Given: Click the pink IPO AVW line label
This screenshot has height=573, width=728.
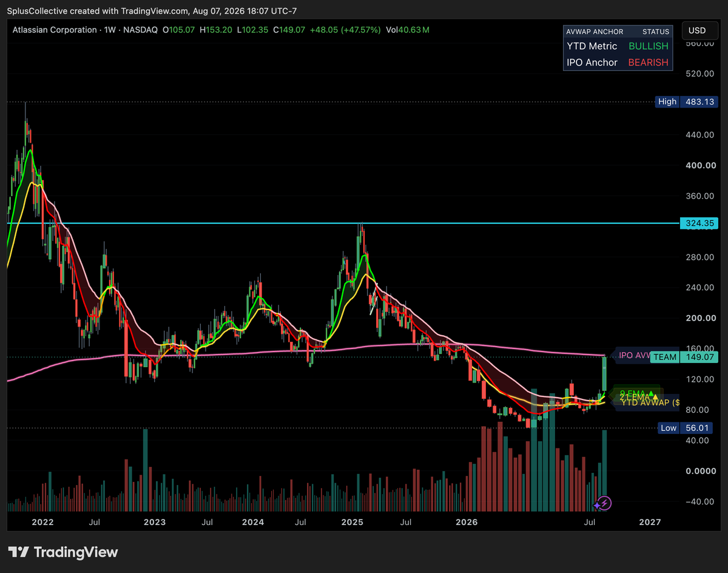Looking at the screenshot, I should pyautogui.click(x=634, y=356).
